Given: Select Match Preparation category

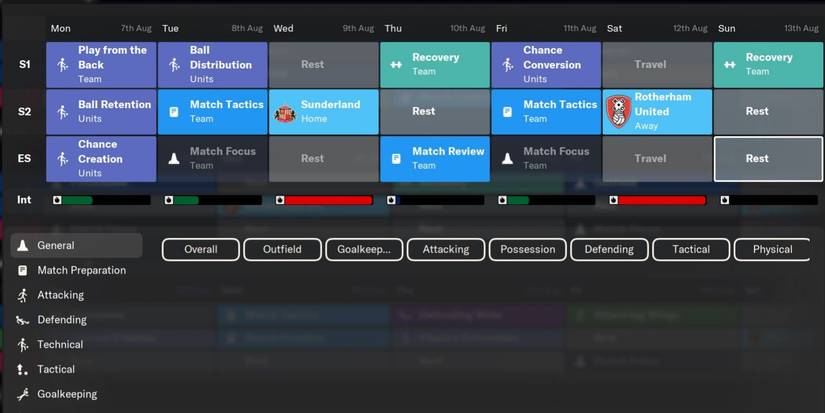Looking at the screenshot, I should [x=76, y=270].
